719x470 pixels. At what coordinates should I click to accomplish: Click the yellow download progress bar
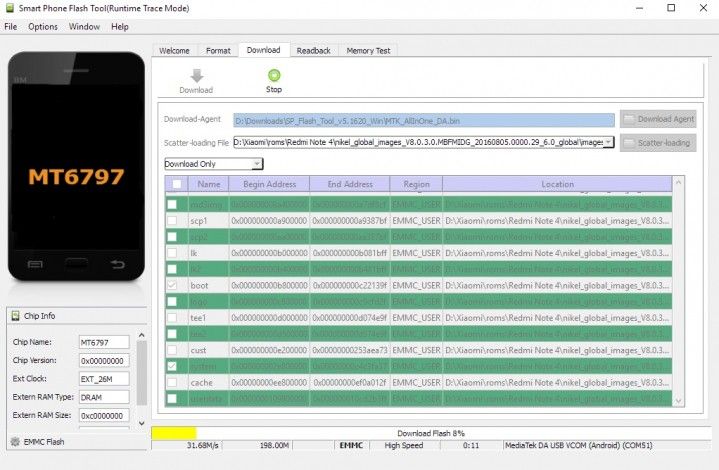click(174, 433)
